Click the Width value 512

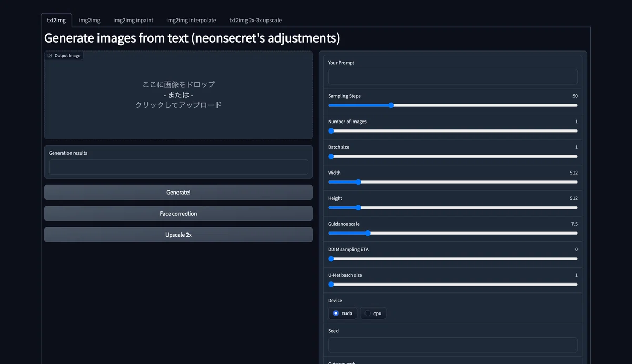574,173
